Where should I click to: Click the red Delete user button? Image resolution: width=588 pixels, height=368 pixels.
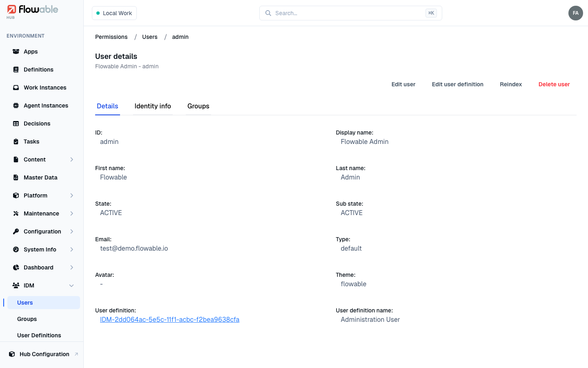554,84
